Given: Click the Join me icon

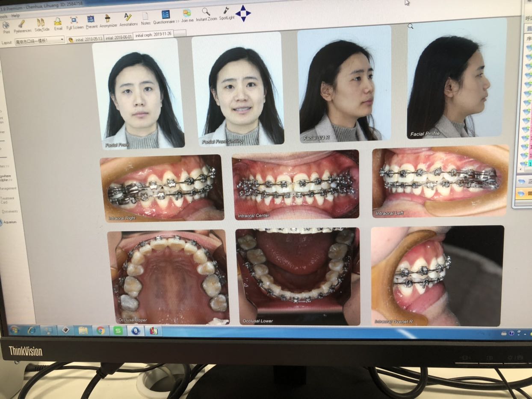Looking at the screenshot, I should coord(187,16).
